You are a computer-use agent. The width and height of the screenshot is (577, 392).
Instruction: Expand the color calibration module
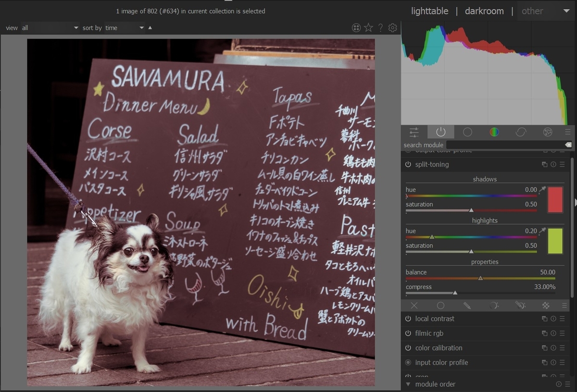pos(439,348)
